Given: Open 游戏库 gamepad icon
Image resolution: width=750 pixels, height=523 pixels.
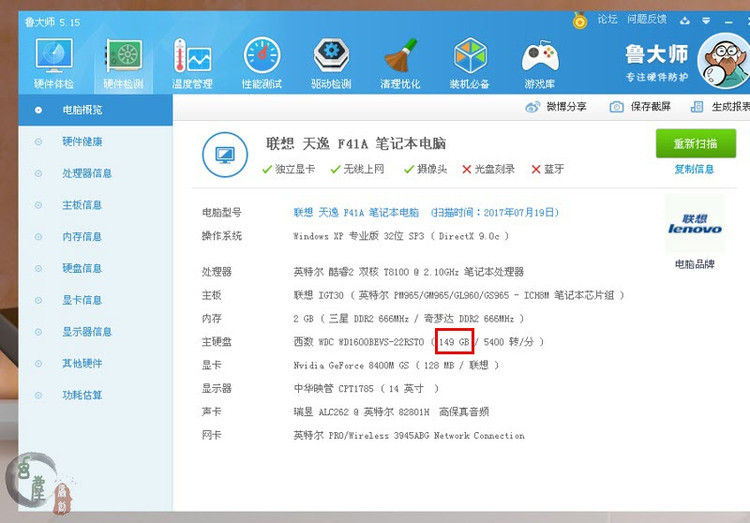Looking at the screenshot, I should point(540,64).
